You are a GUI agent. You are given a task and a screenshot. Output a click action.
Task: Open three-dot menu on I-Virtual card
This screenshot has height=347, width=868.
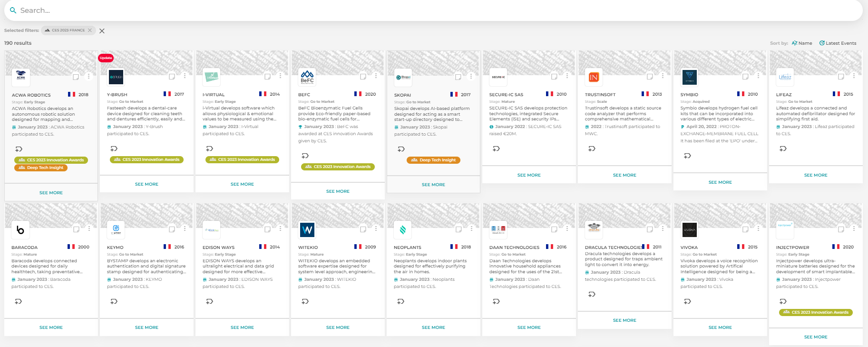coord(280,76)
